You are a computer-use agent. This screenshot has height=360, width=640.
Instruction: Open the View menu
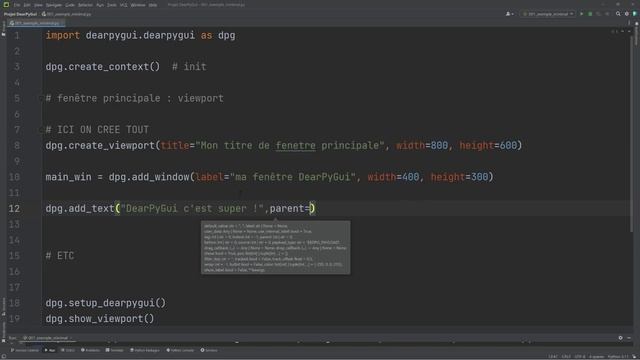38,5
